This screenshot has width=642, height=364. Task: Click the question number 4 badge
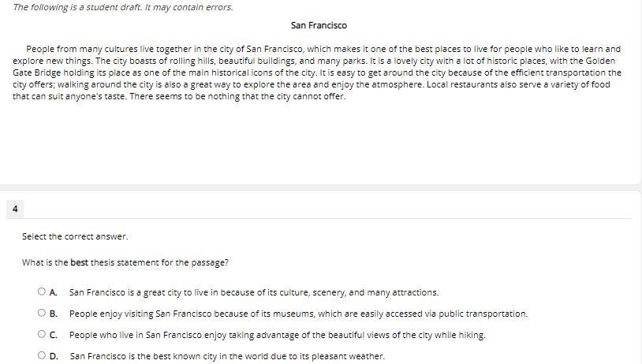tap(15, 209)
